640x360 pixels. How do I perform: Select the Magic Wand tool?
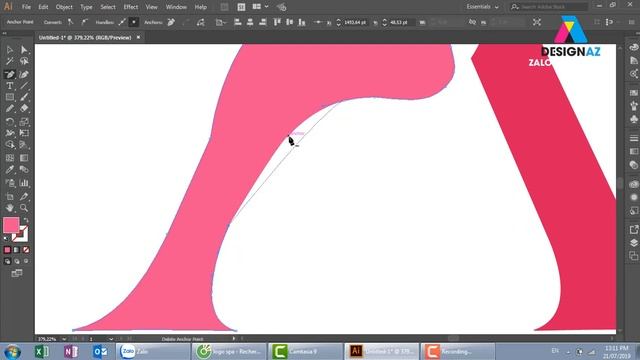(10, 62)
